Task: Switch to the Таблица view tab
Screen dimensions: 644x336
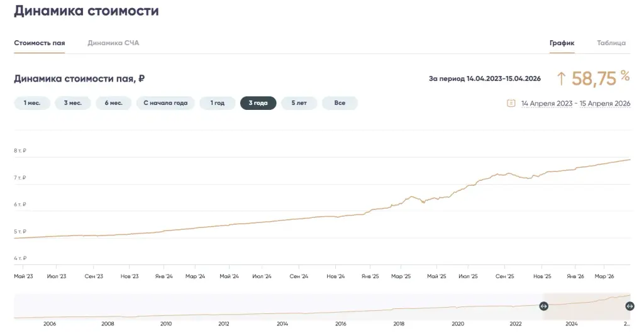Action: (x=611, y=43)
